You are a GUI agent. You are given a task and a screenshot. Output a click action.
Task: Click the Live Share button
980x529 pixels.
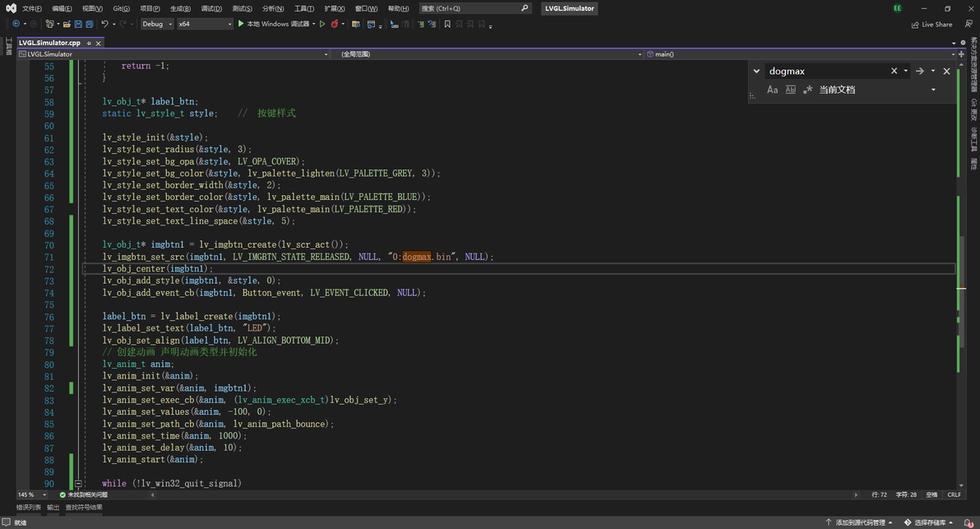(x=931, y=25)
